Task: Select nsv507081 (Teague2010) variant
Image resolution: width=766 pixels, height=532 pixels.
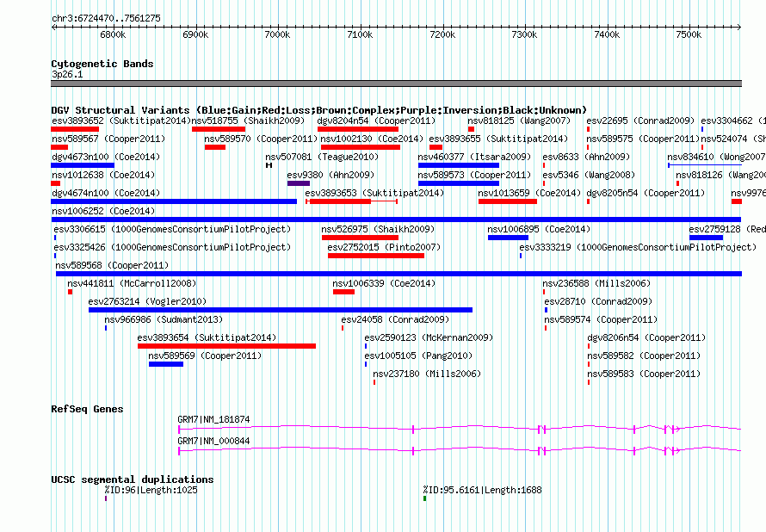Action: 322,157
